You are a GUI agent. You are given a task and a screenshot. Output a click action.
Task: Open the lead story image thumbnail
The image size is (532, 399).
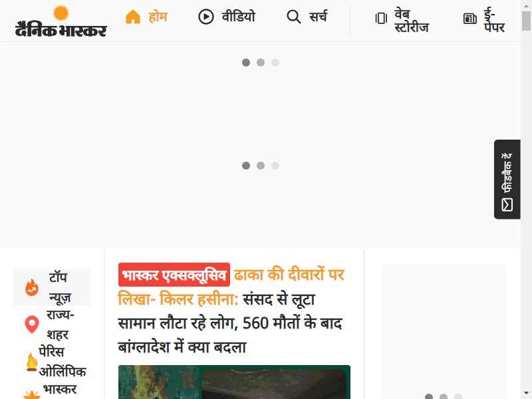[234, 382]
